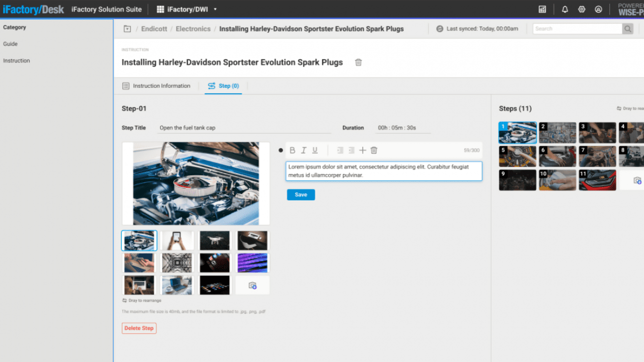
Task: Click into the Search box
Action: [x=578, y=29]
